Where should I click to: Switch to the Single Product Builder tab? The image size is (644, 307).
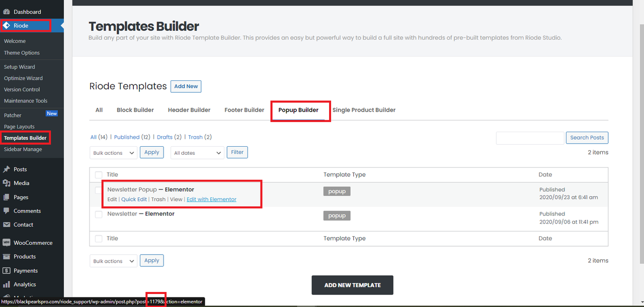click(x=364, y=110)
